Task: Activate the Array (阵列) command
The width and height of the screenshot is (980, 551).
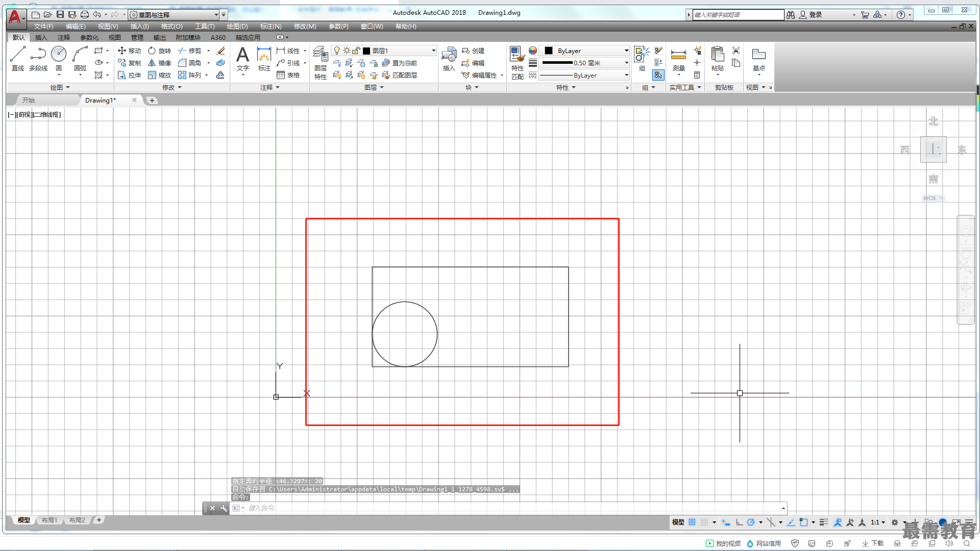Action: tap(190, 75)
